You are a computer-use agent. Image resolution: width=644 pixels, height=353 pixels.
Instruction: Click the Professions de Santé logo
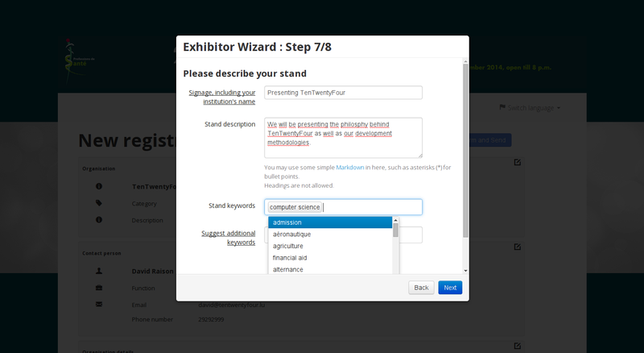click(79, 60)
